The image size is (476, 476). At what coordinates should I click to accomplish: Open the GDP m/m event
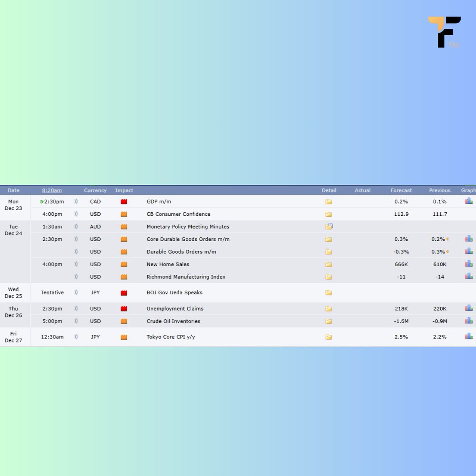(159, 202)
